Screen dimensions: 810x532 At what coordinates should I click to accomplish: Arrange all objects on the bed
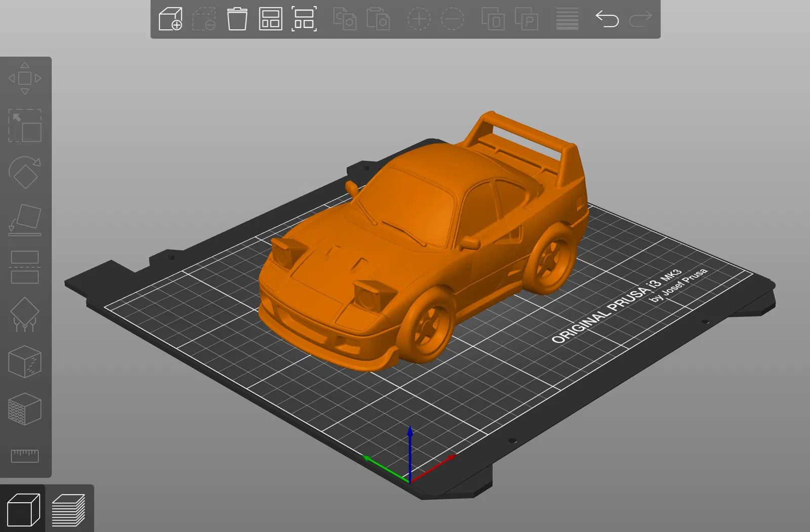pyautogui.click(x=270, y=19)
